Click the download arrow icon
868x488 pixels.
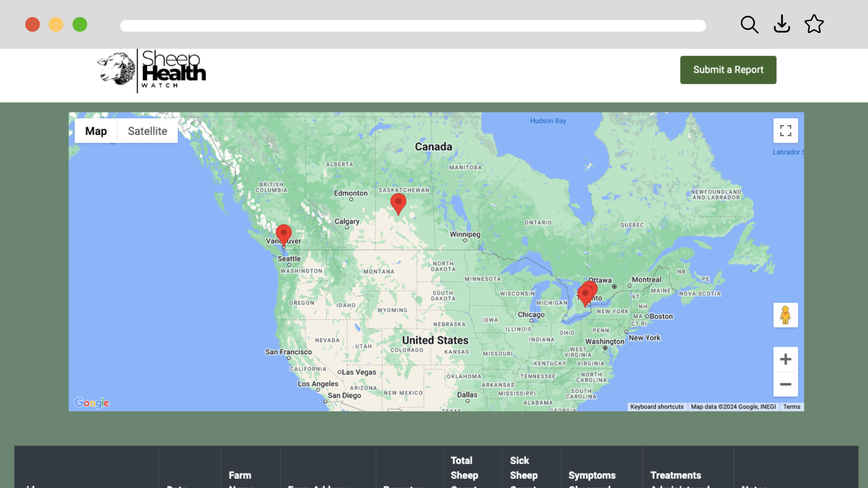click(782, 24)
